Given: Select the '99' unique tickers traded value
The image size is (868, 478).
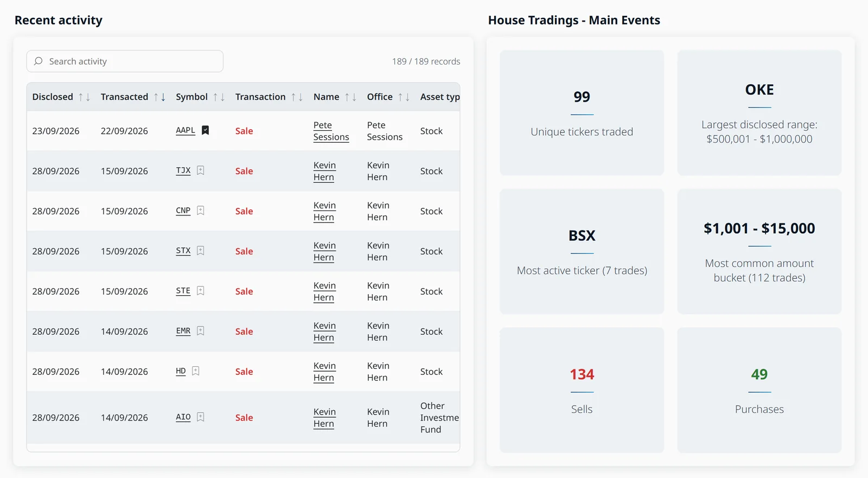Looking at the screenshot, I should pos(582,97).
